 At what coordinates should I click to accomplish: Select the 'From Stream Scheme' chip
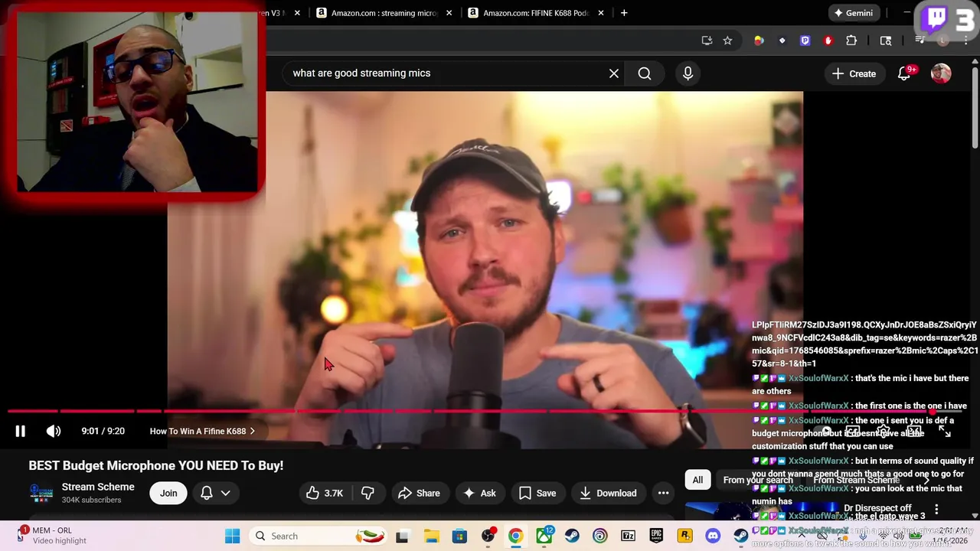(855, 481)
